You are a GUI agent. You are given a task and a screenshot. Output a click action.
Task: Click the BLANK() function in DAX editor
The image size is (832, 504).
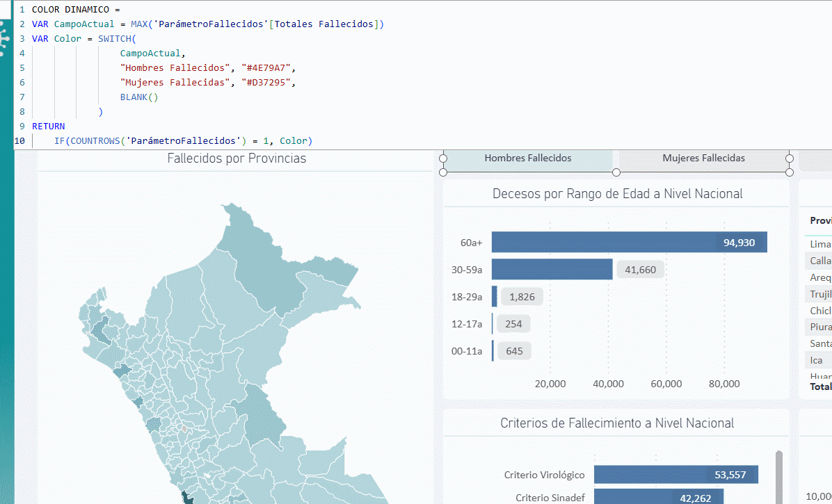click(x=139, y=97)
